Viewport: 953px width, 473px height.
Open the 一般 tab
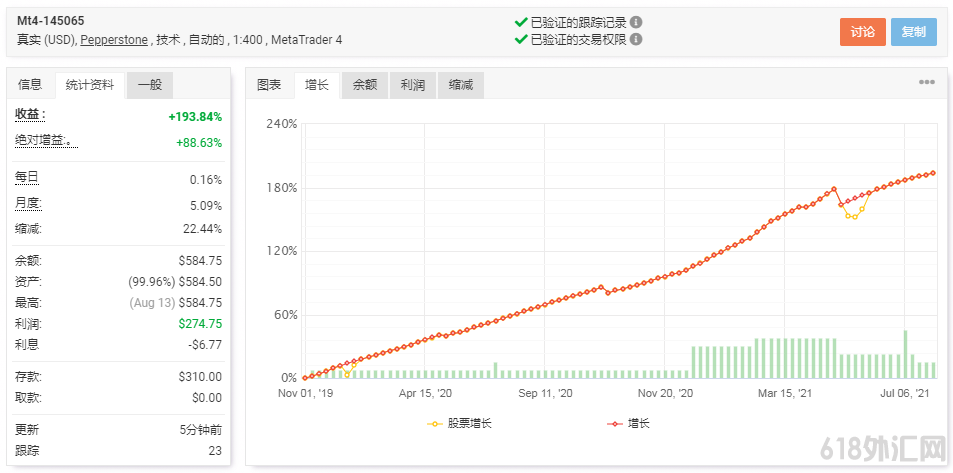point(150,85)
